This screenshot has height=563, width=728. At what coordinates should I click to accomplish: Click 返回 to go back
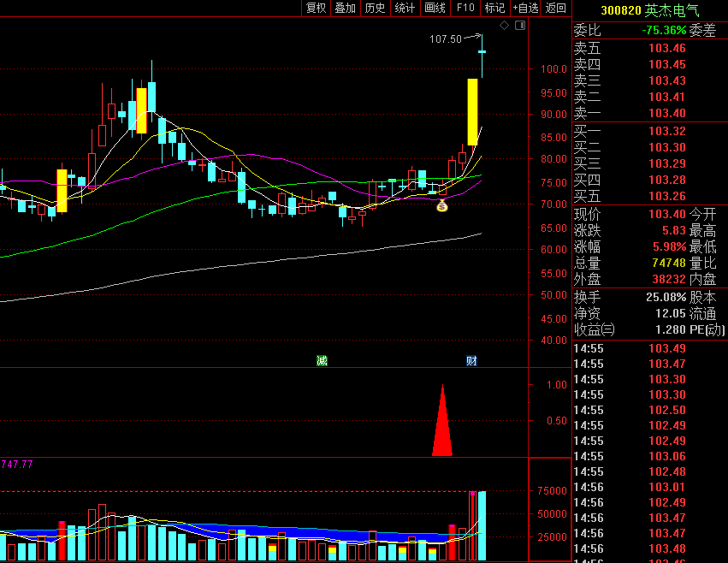tap(556, 8)
